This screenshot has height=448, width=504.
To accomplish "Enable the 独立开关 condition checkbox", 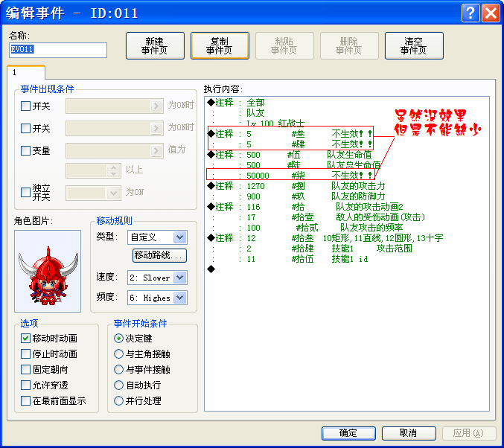I will pos(25,193).
